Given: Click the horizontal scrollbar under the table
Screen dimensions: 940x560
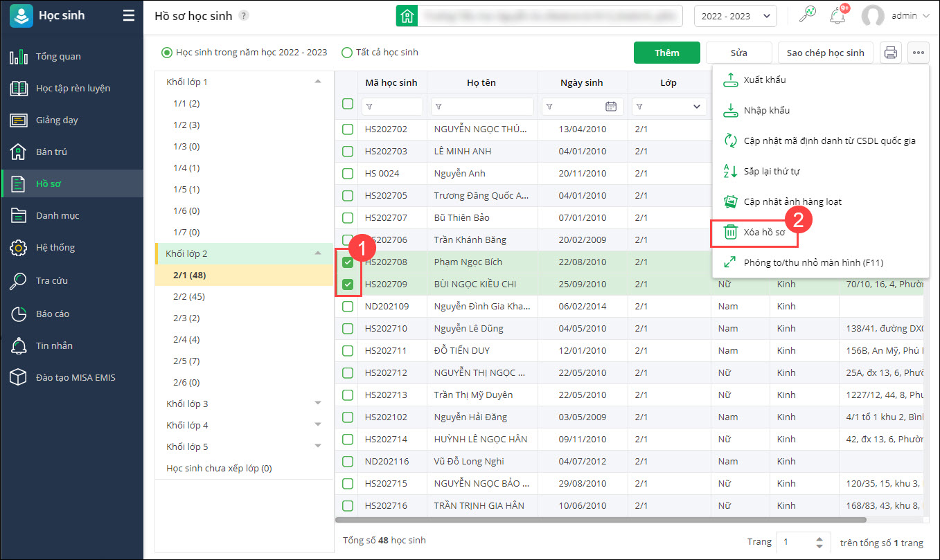Looking at the screenshot, I should tap(600, 519).
